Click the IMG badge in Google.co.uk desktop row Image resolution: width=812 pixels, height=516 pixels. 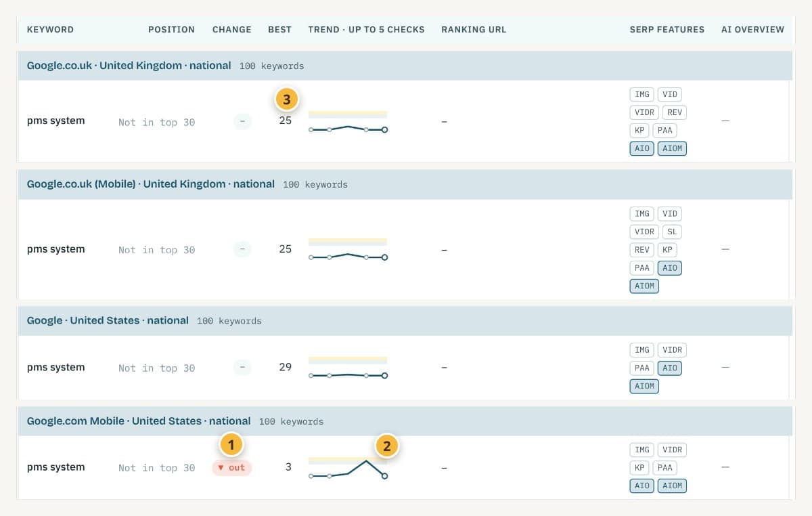tap(641, 95)
